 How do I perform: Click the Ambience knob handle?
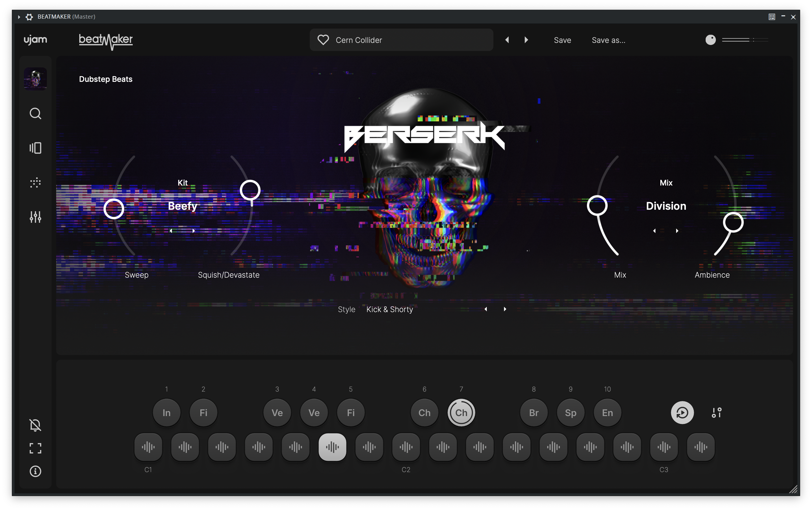[x=733, y=222]
